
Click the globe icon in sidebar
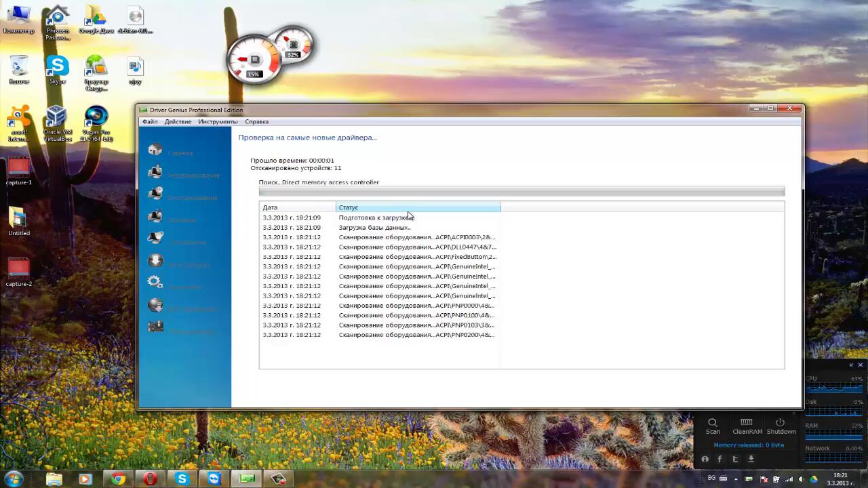coord(155,305)
